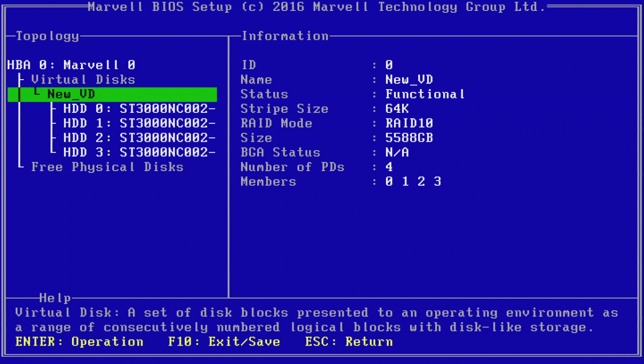Screen dimensions: 644x364
Task: Click the Marvell BIOS Setup title text
Action: [x=317, y=7]
